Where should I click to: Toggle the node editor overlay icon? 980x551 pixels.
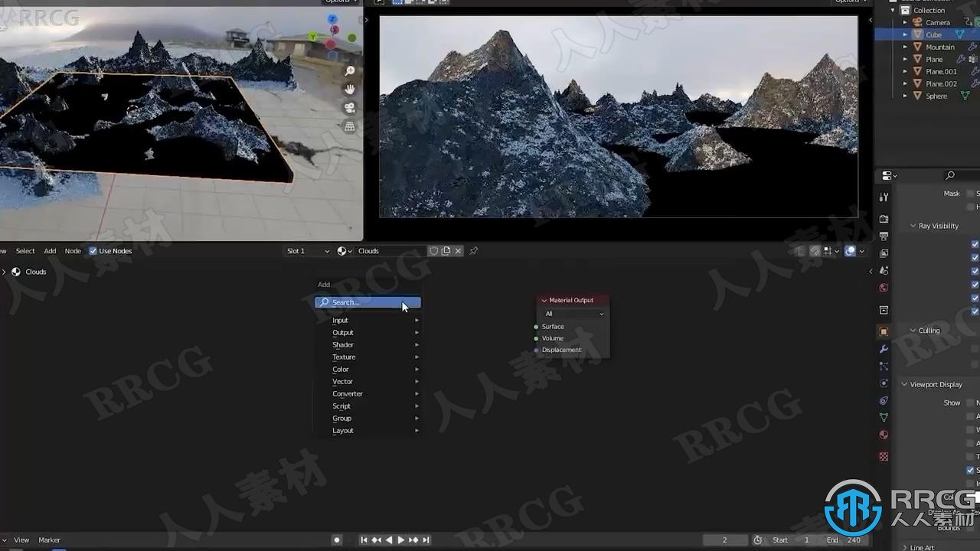tap(850, 251)
